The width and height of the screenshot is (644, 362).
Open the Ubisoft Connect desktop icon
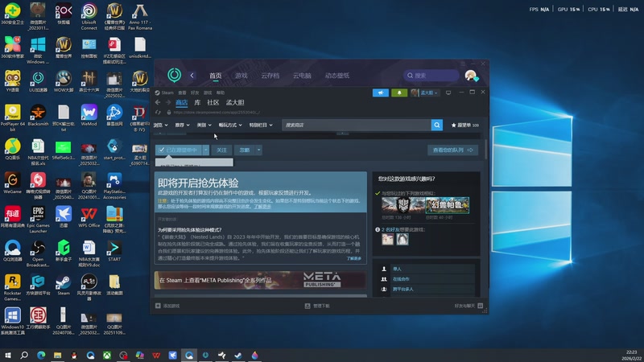(x=89, y=17)
